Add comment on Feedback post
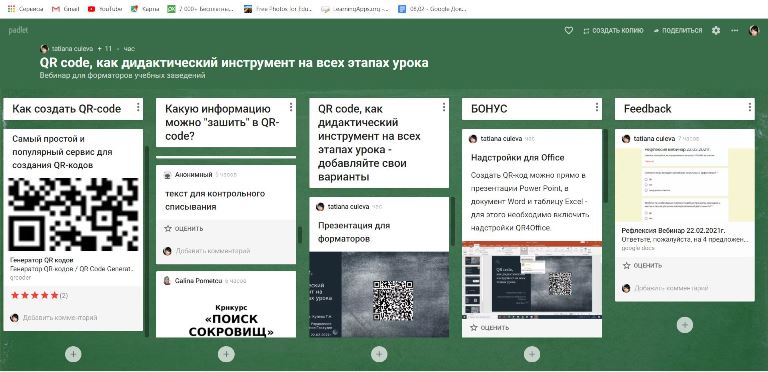The image size is (768, 372). (x=672, y=288)
